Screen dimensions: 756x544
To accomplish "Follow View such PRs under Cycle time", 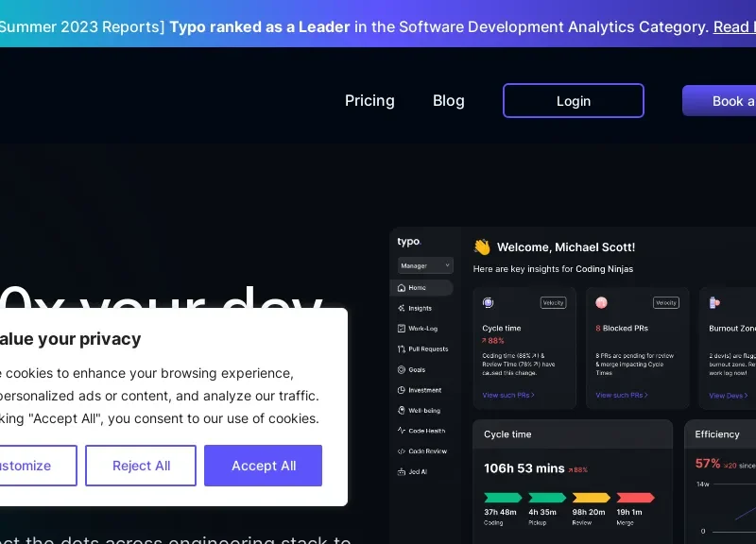I will click(508, 395).
